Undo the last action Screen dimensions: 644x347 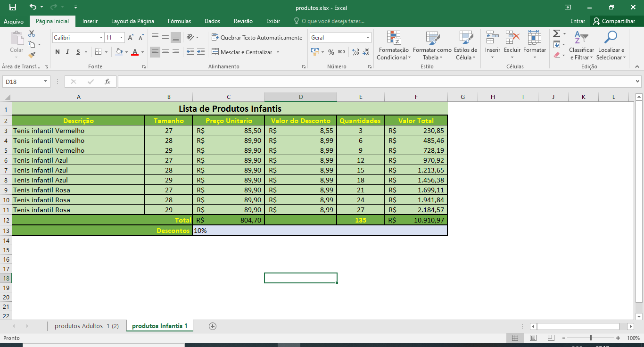[33, 7]
